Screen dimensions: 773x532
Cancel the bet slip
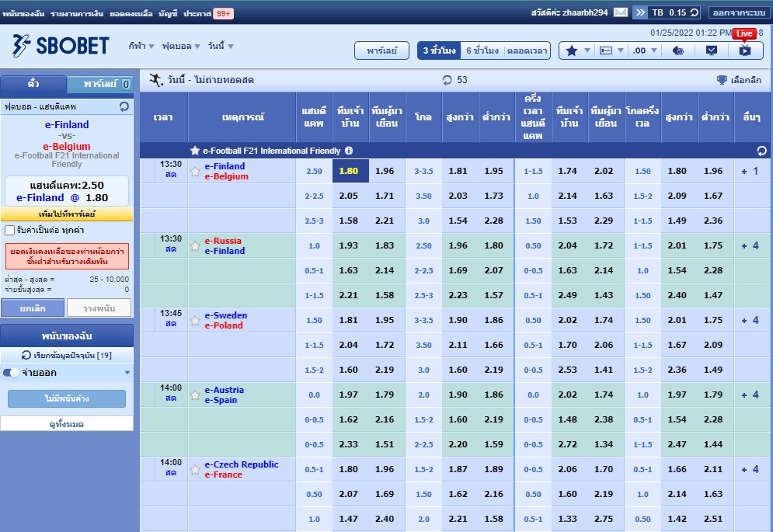33,308
